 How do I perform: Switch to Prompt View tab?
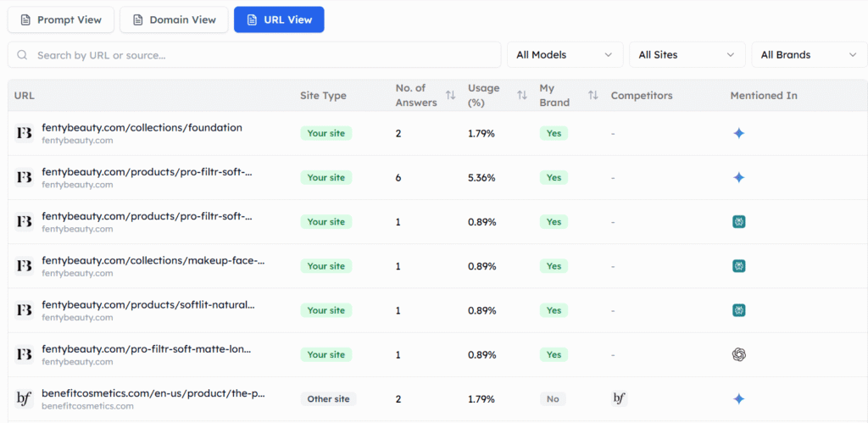click(x=61, y=20)
